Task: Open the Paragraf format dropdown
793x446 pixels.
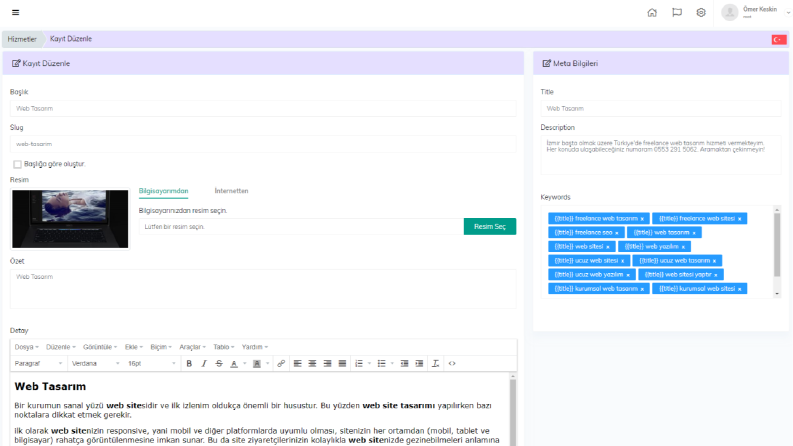Action: point(38,364)
